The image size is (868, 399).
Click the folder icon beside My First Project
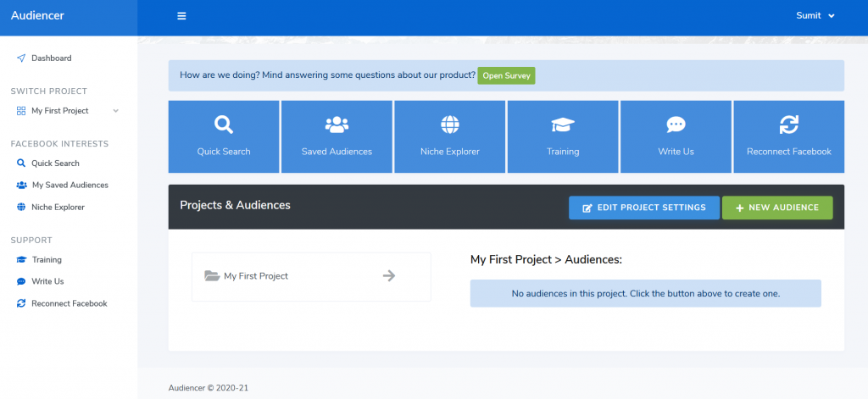coord(212,275)
